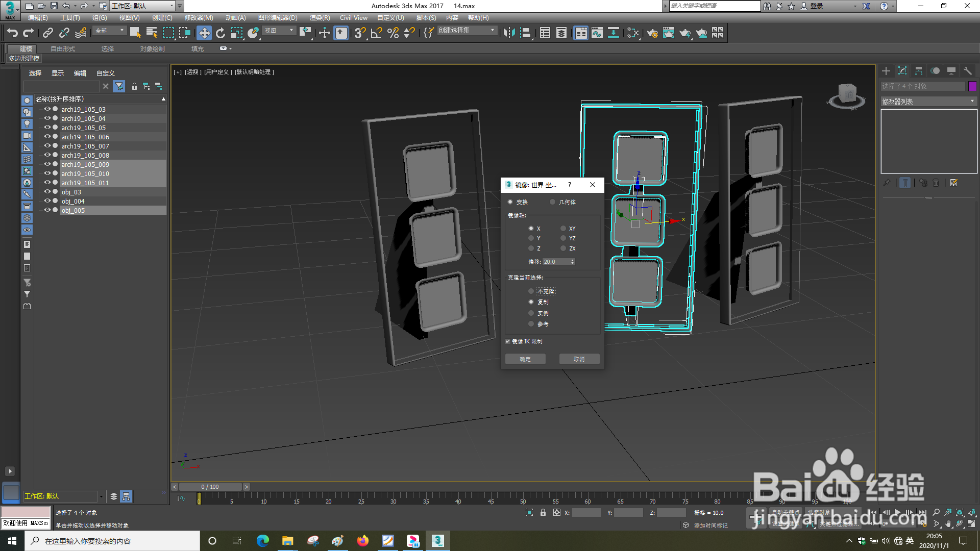Image resolution: width=980 pixels, height=551 pixels.
Task: Select the Rotate tool
Action: tap(220, 33)
